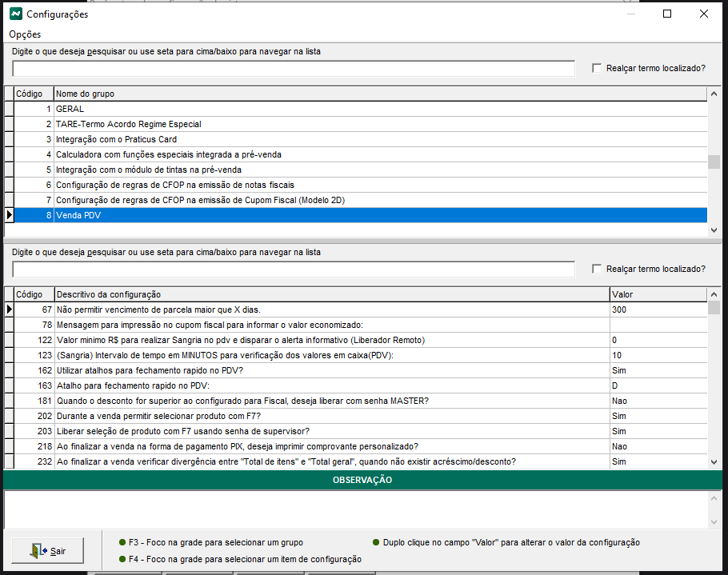This screenshot has height=575, width=728.
Task: Click the configuration search text field
Action: coord(293,270)
